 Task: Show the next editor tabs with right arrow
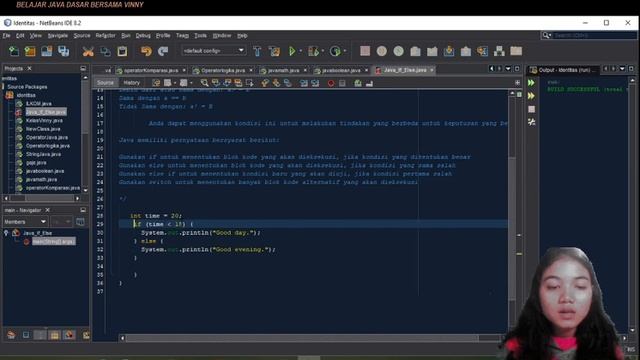click(x=499, y=69)
